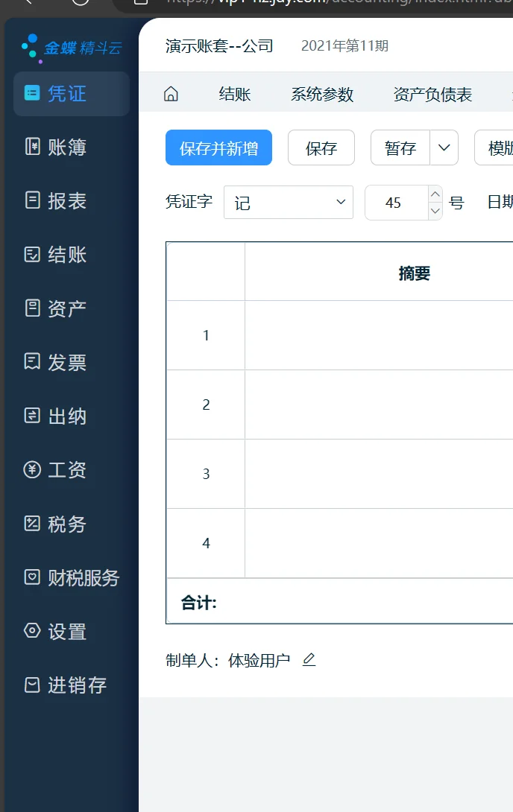
Task: Click the row number 3 cell
Action: 206,474
